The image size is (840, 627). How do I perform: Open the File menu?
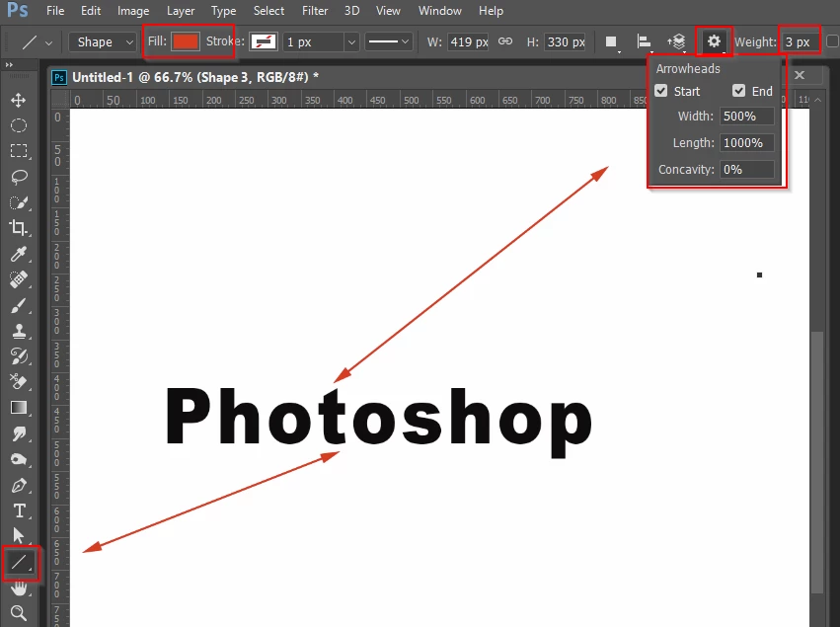(55, 11)
